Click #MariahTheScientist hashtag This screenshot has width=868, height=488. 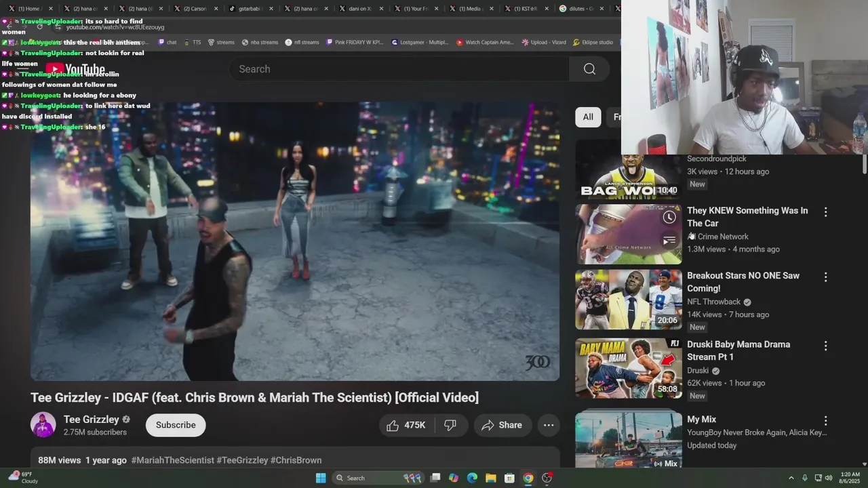point(173,460)
